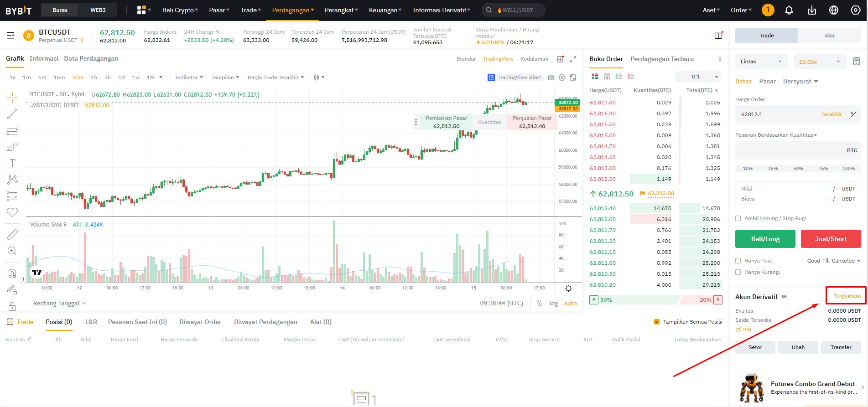Enable Ambil Untung / Stop Rugi checkbox
This screenshot has width=868, height=407.
click(738, 218)
